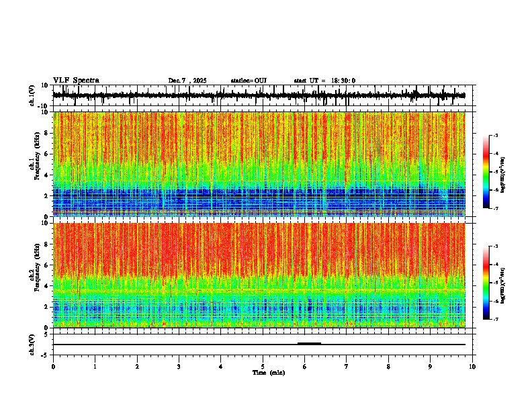Click the 'VLF Spectra' title text

76,81
